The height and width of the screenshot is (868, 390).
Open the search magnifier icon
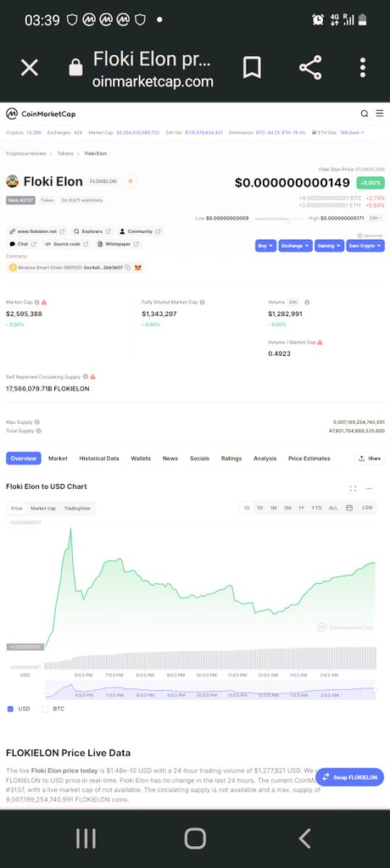365,114
